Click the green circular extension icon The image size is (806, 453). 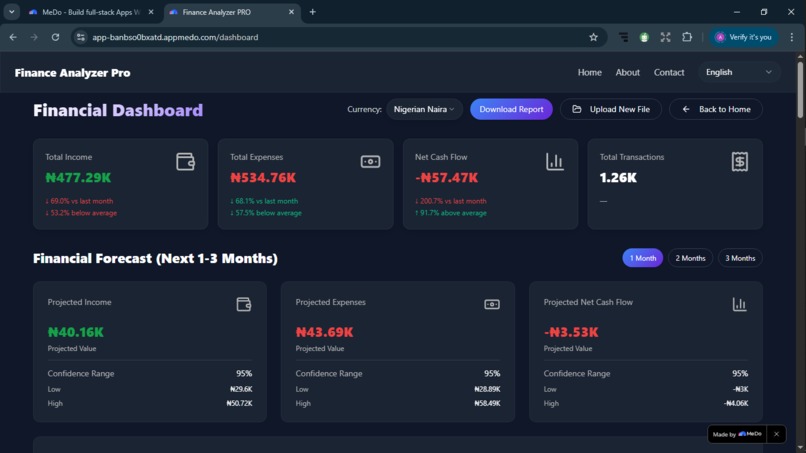click(x=644, y=37)
